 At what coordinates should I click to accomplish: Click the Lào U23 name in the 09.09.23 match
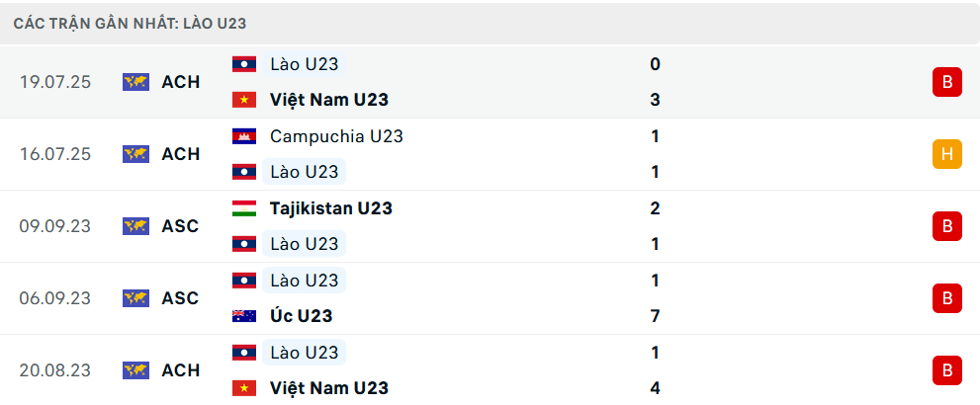(x=304, y=244)
